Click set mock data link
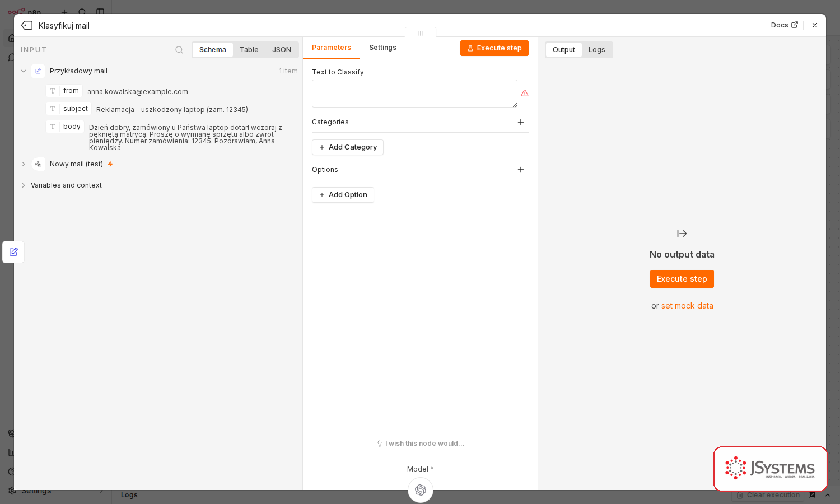 (x=687, y=306)
